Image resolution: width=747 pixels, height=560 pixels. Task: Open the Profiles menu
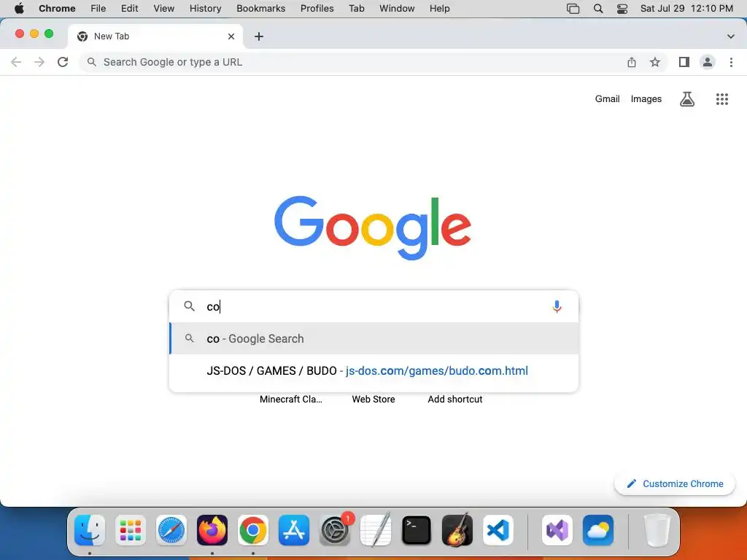click(x=317, y=9)
